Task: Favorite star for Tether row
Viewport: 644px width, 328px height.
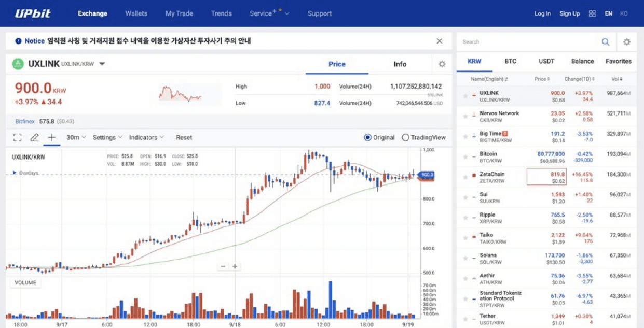Action: coord(465,319)
